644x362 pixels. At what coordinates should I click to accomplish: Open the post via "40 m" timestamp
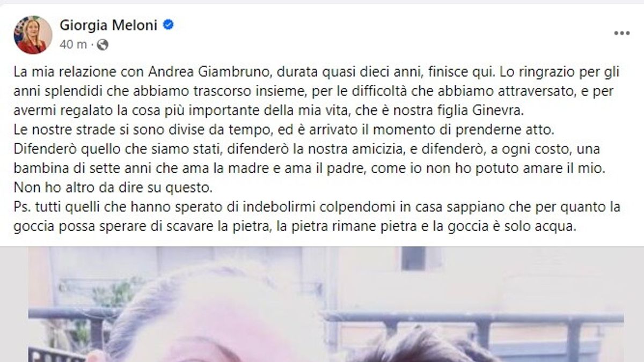[74, 45]
